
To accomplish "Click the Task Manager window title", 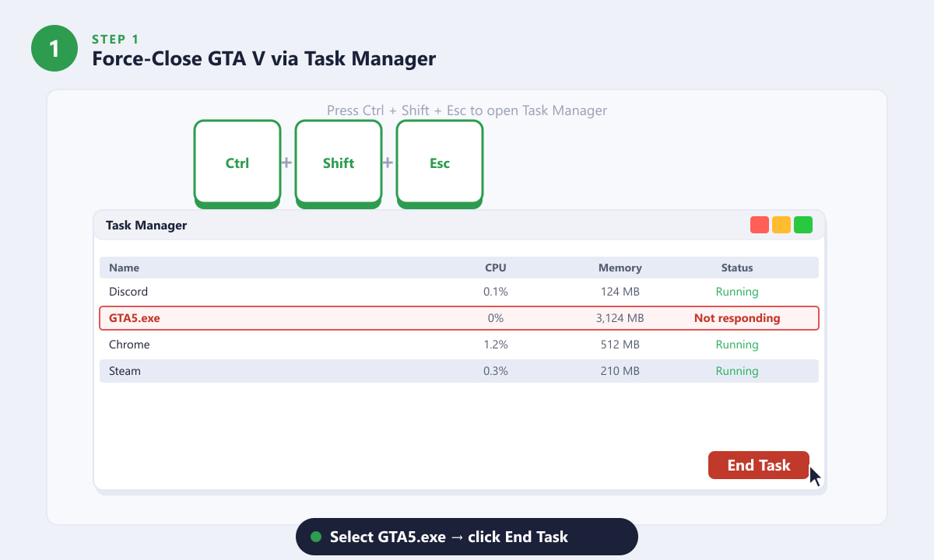I will (146, 226).
